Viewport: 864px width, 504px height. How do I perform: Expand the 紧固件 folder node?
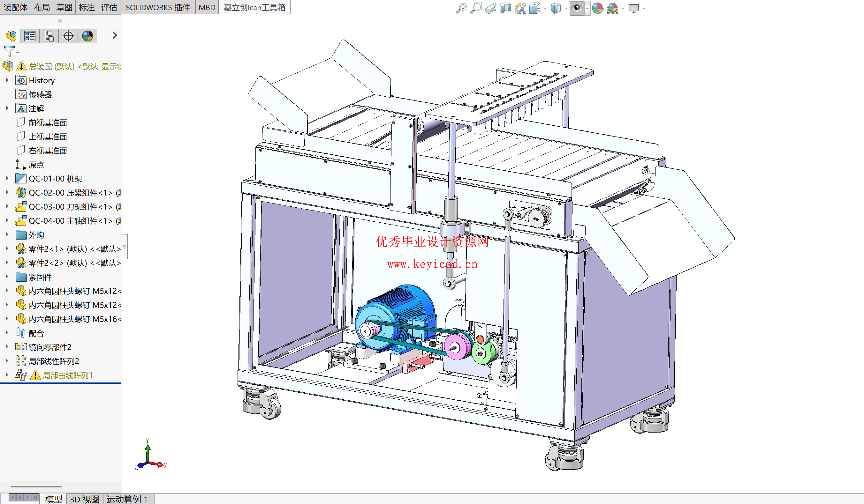tap(7, 277)
